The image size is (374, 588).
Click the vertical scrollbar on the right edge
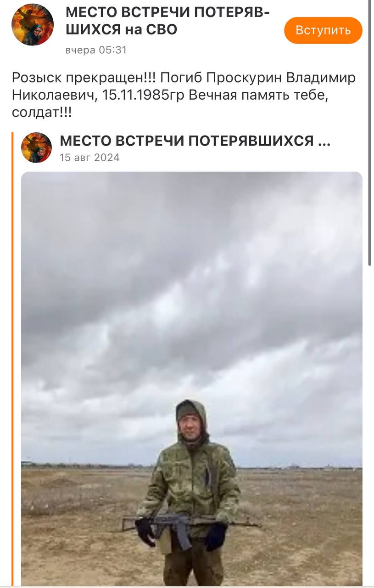pyautogui.click(x=370, y=133)
